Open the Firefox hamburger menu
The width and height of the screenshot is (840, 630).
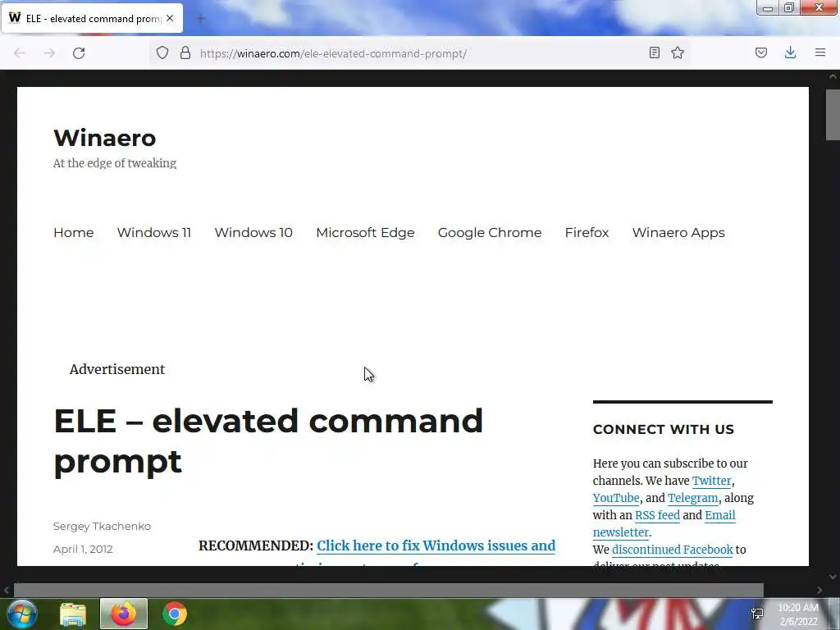[820, 52]
